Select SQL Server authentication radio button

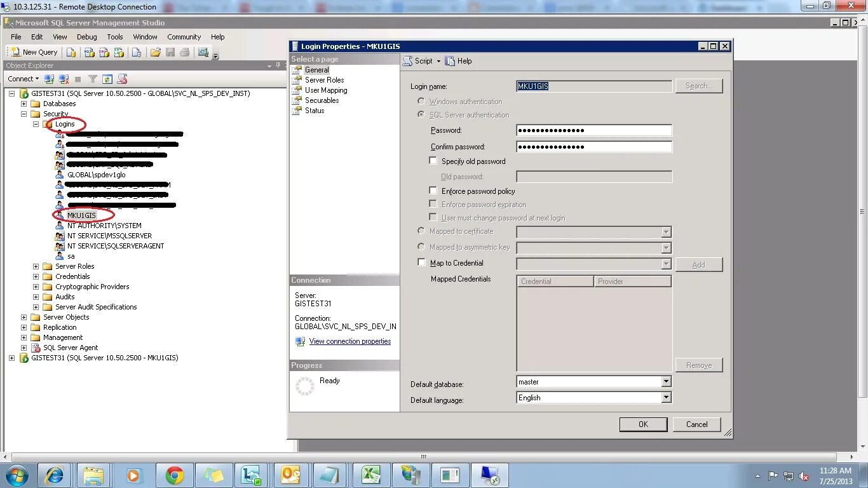(421, 114)
